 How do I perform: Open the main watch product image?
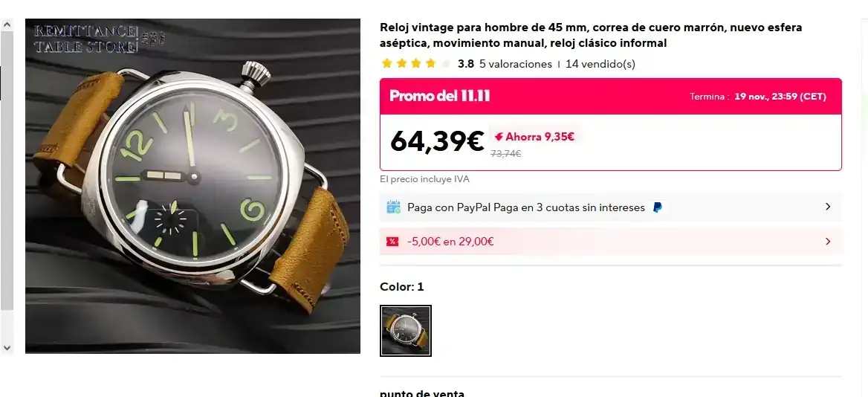192,186
